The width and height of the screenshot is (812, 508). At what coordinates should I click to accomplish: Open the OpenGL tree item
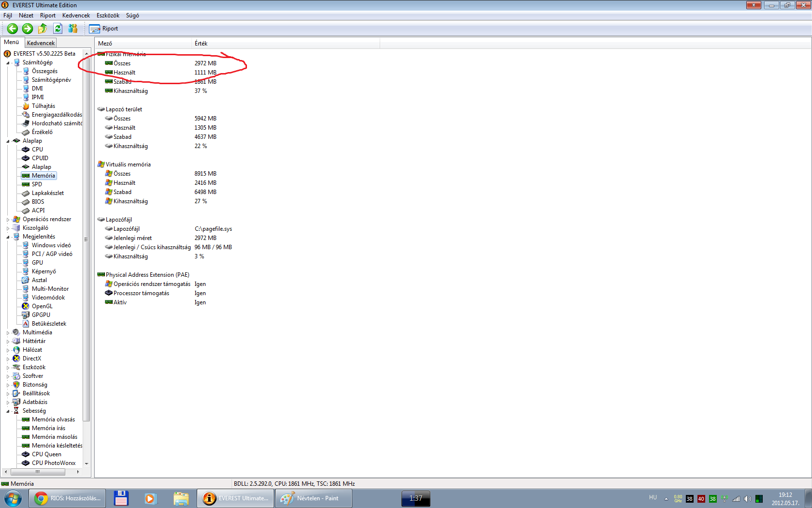pos(42,306)
